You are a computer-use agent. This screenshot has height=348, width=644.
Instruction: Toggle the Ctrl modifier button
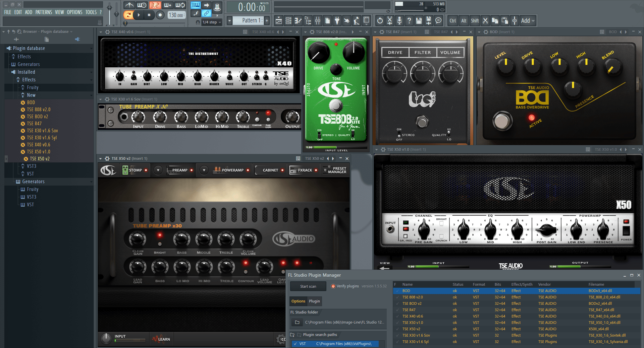[453, 21]
